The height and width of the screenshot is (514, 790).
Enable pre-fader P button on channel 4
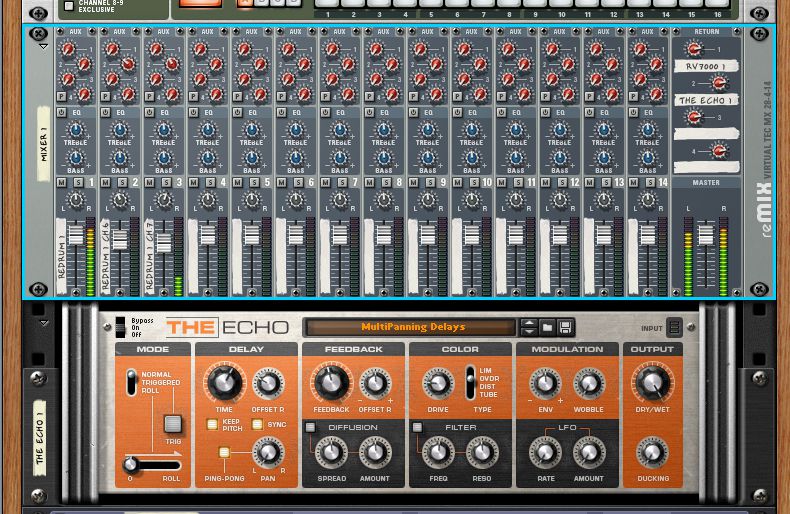pos(193,96)
